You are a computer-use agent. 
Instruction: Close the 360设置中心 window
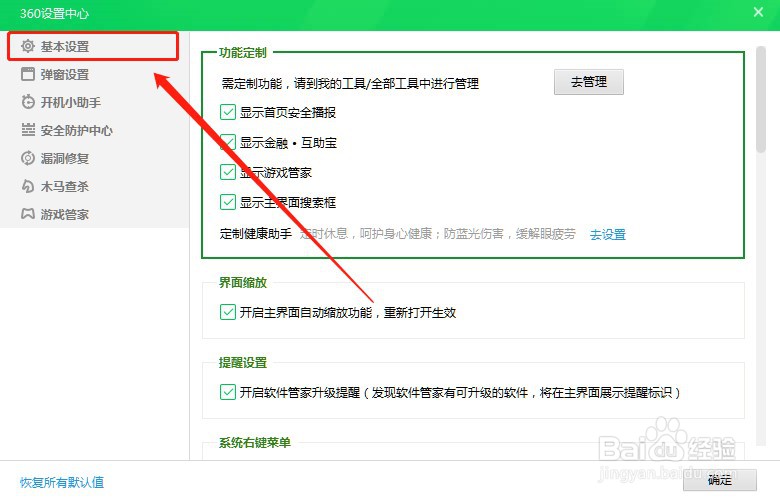(758, 12)
